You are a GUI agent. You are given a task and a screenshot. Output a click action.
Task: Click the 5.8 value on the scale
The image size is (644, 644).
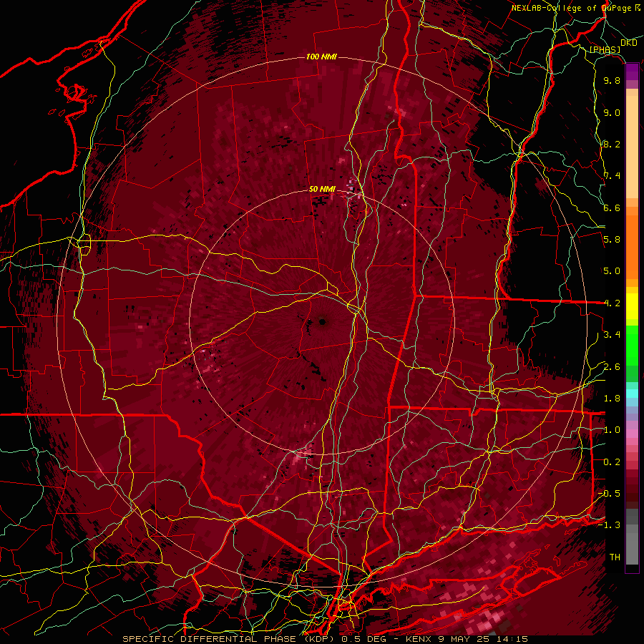(612, 240)
